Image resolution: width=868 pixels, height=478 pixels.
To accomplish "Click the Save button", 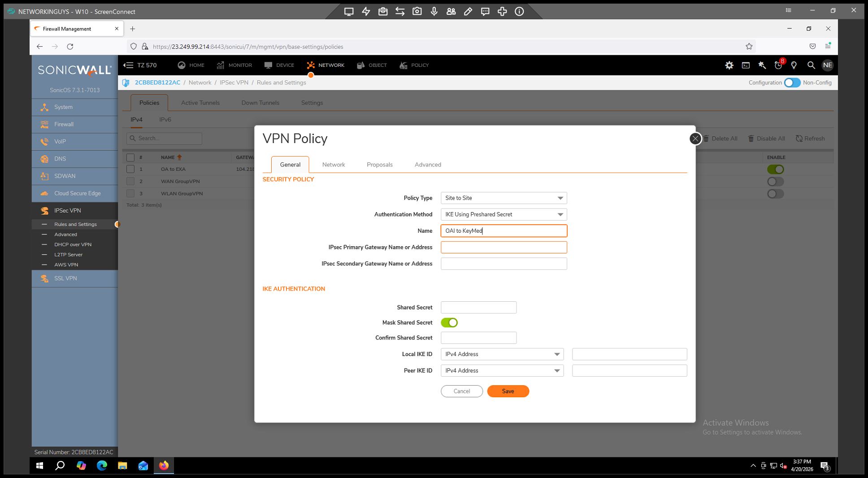I will coord(508,391).
